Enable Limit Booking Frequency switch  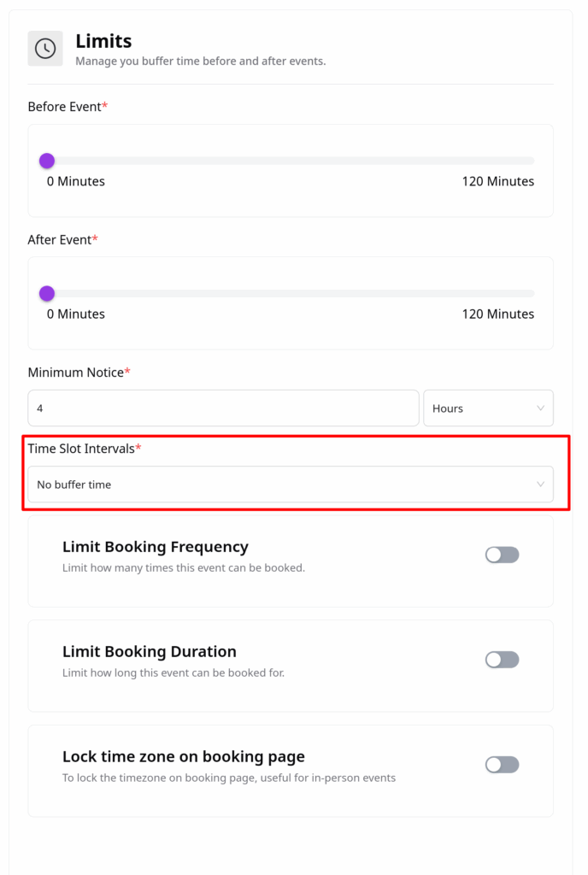[x=502, y=555]
